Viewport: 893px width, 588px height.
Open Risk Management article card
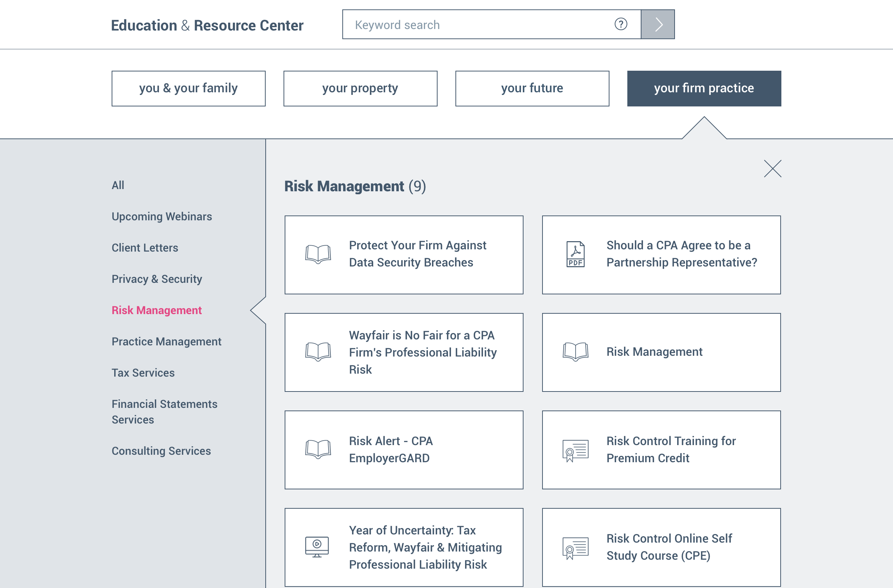661,352
